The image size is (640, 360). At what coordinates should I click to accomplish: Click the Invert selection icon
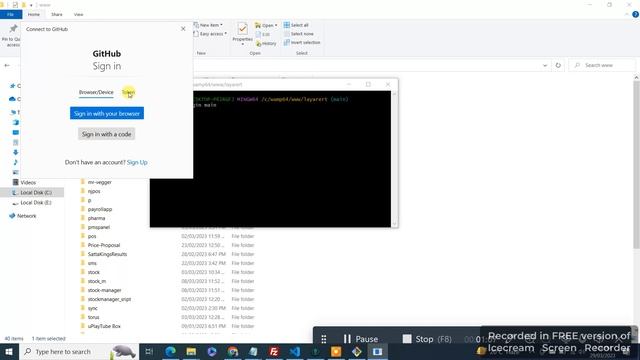(287, 42)
